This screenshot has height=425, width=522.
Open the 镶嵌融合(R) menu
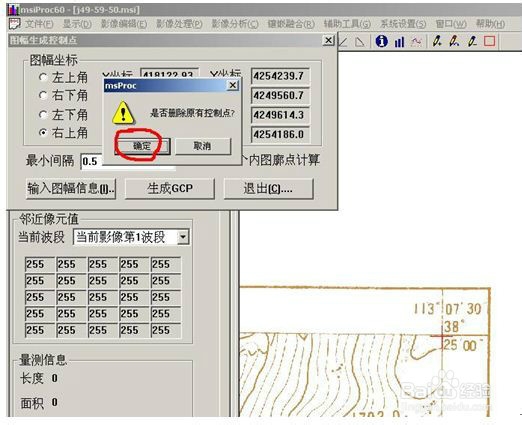tap(291, 24)
